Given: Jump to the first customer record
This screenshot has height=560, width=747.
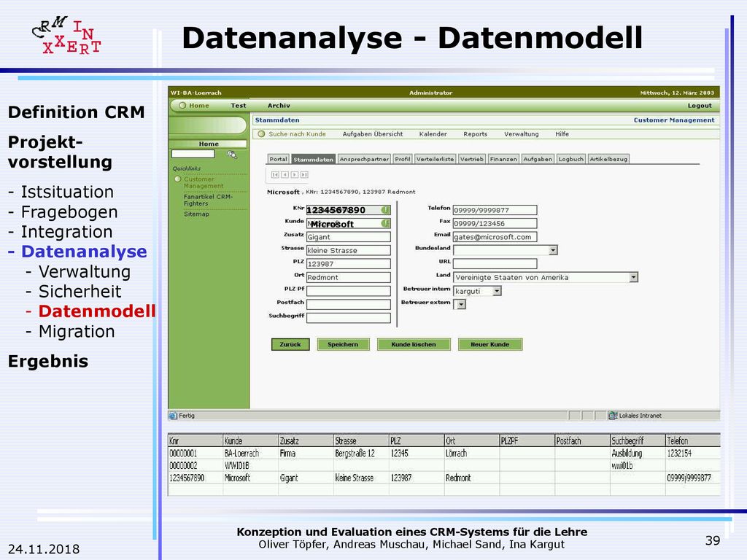Looking at the screenshot, I should pyautogui.click(x=275, y=175).
